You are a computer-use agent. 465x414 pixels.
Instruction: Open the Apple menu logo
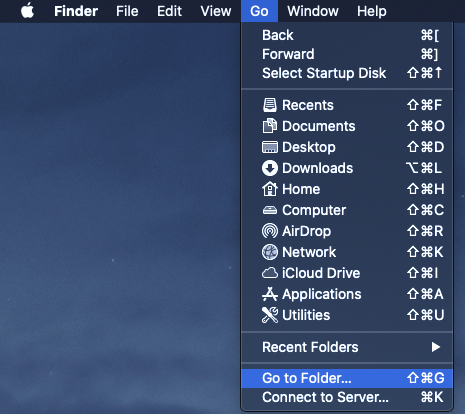(x=27, y=10)
